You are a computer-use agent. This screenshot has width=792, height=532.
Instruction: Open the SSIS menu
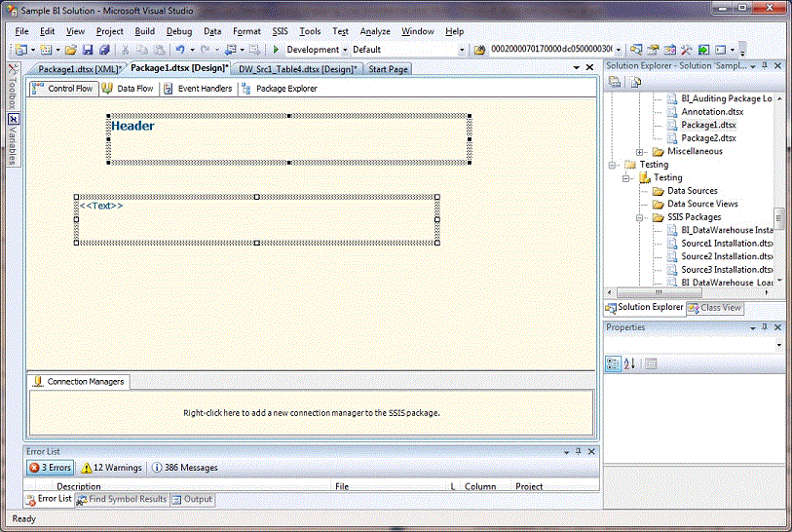[x=280, y=31]
